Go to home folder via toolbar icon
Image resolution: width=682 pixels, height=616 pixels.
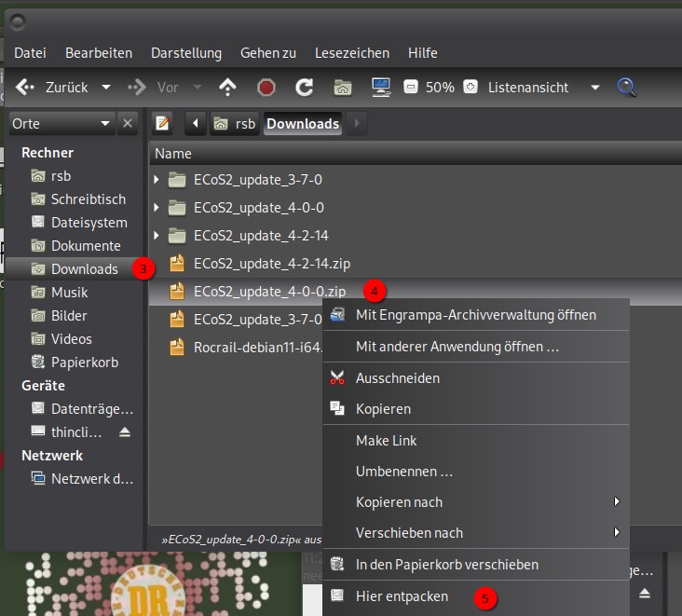pyautogui.click(x=343, y=88)
